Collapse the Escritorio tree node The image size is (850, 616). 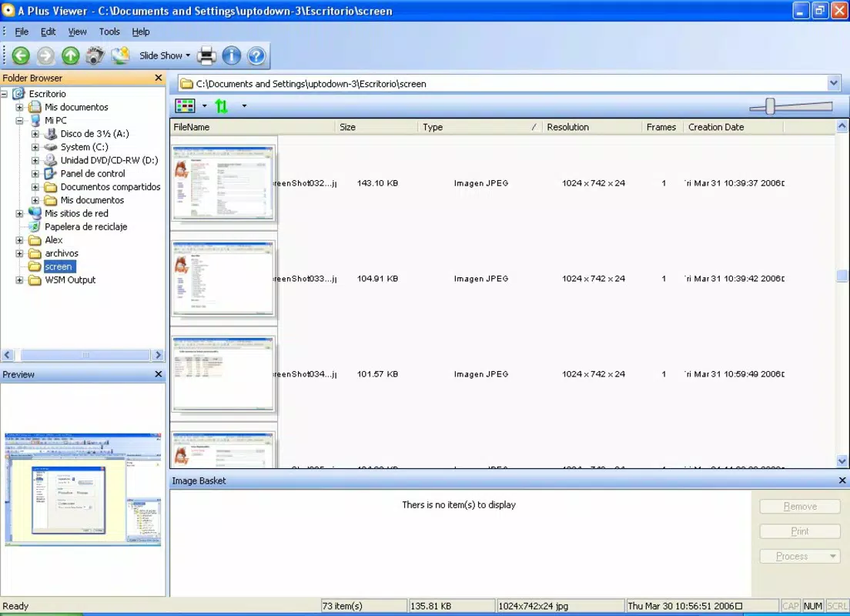pos(4,94)
